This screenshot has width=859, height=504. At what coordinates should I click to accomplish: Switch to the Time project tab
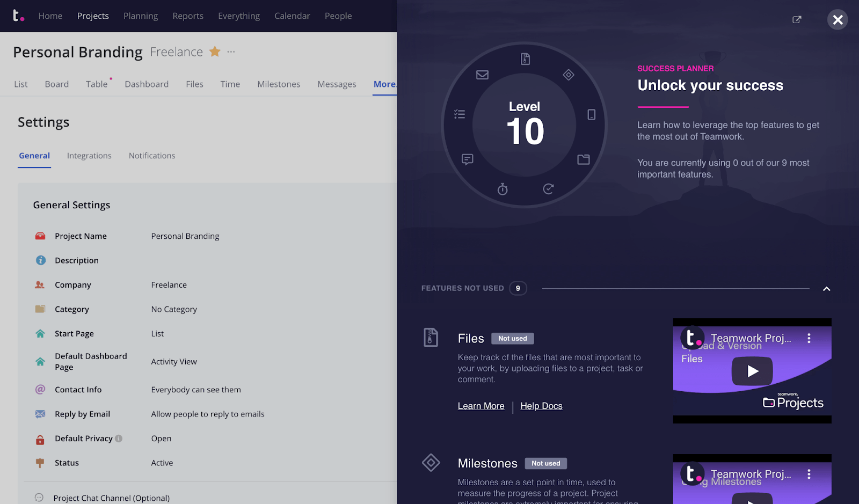230,84
